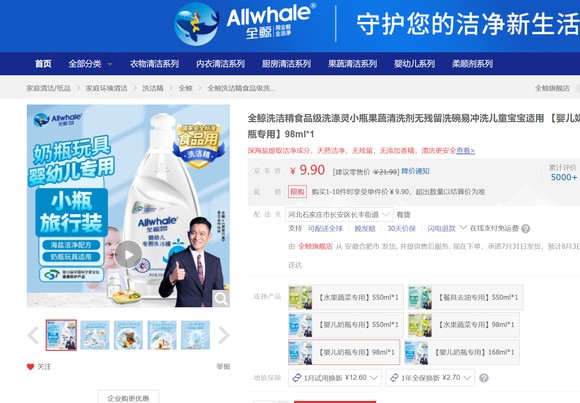The width and height of the screenshot is (580, 403).
Task: Play the product video
Action: coord(128,255)
